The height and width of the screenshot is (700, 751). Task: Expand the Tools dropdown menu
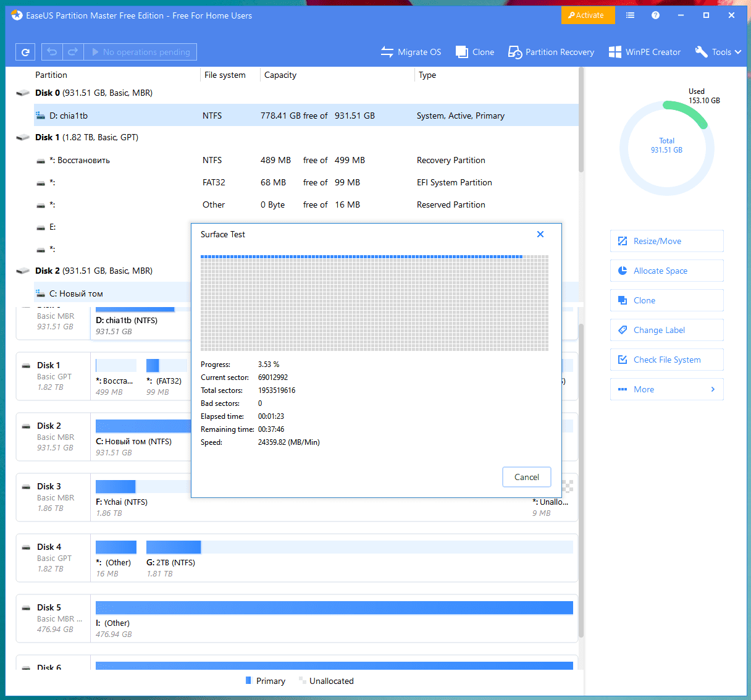click(x=718, y=52)
